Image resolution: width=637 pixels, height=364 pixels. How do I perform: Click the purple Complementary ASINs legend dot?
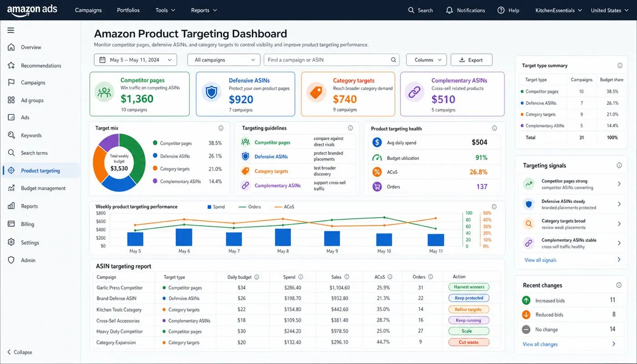point(155,181)
